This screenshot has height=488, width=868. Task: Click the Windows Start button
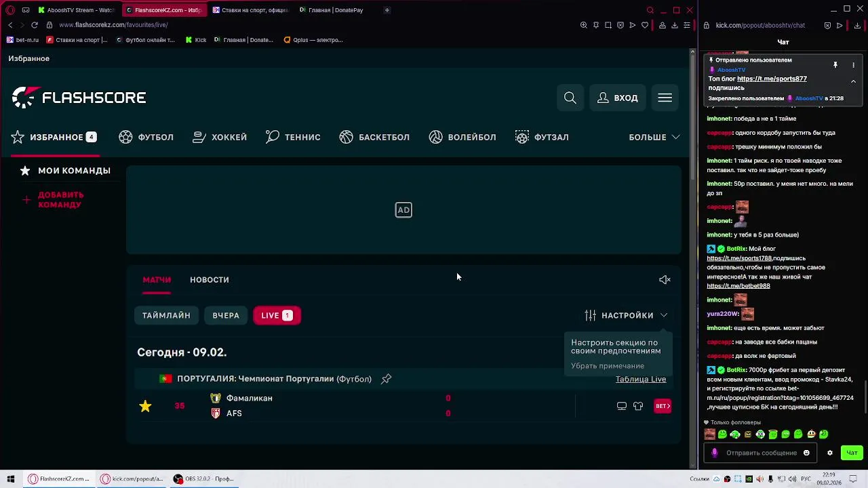coord(11,479)
